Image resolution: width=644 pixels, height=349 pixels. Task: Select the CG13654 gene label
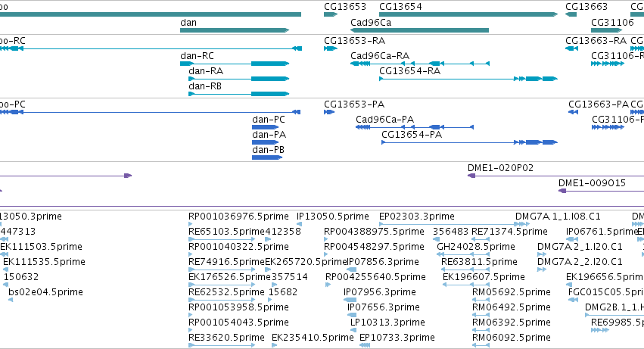coord(400,7)
